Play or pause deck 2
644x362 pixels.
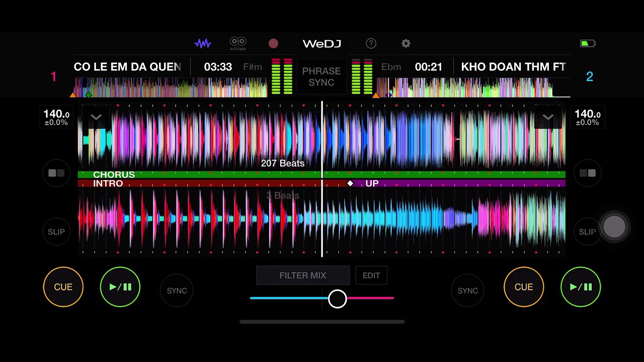[581, 287]
